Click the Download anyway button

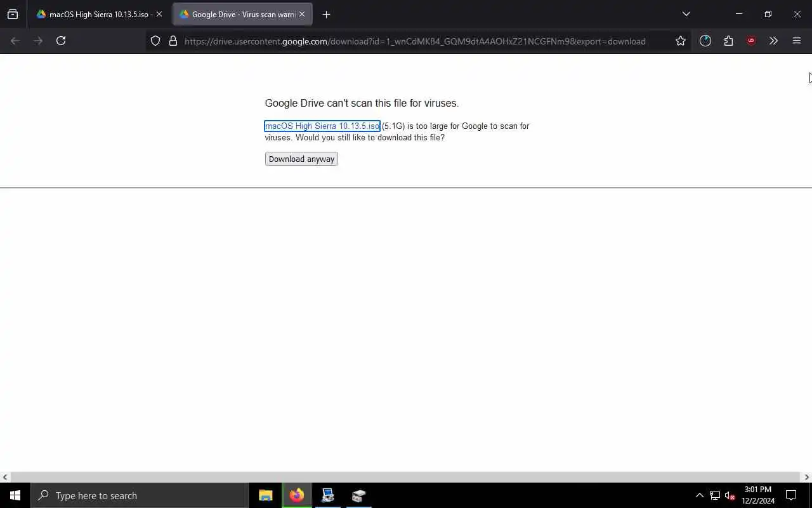[x=301, y=159]
